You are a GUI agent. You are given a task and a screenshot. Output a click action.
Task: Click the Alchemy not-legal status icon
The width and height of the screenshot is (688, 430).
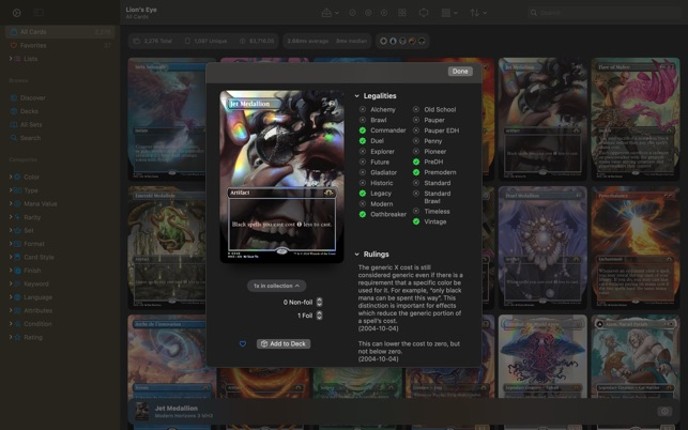pos(362,109)
